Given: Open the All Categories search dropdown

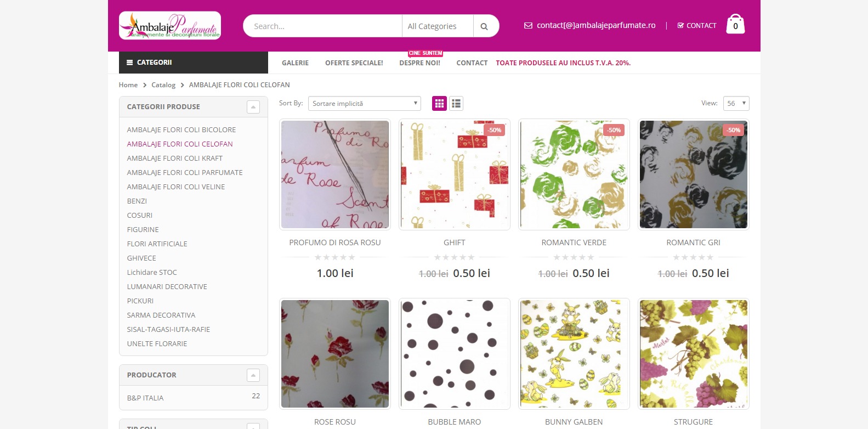Looking at the screenshot, I should [x=438, y=26].
